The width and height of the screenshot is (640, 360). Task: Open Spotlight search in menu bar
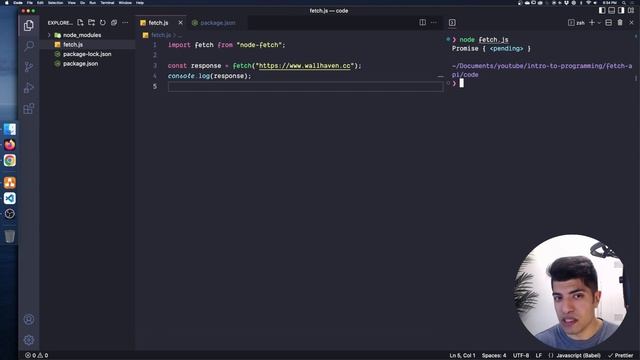tap(624, 2)
